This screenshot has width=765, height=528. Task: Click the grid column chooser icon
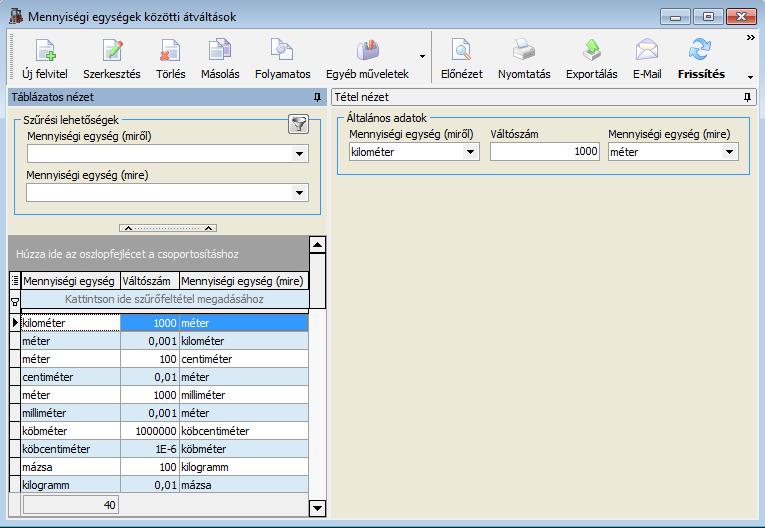(15, 281)
